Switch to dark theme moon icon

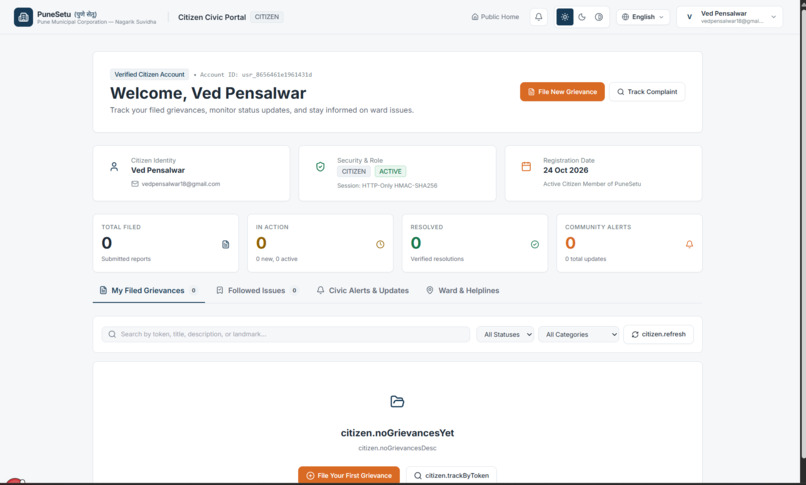click(x=582, y=17)
